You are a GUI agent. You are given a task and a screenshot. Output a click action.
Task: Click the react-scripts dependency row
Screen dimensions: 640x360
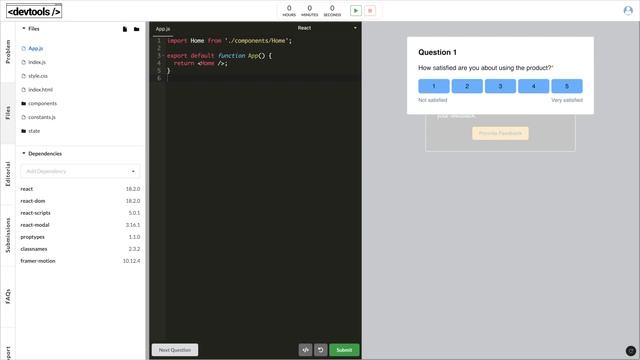80,213
